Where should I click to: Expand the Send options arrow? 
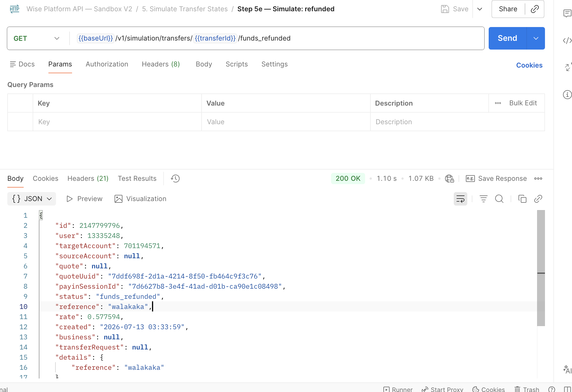[x=536, y=38]
